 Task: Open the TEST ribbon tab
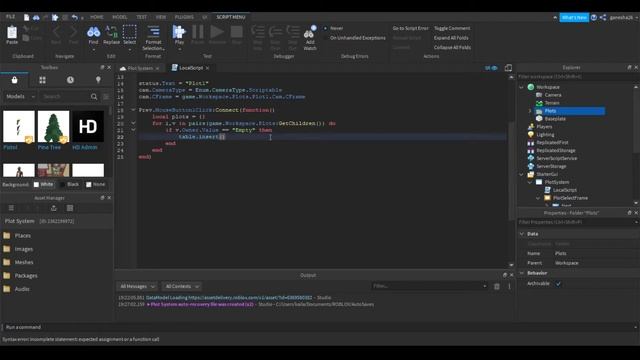[142, 17]
